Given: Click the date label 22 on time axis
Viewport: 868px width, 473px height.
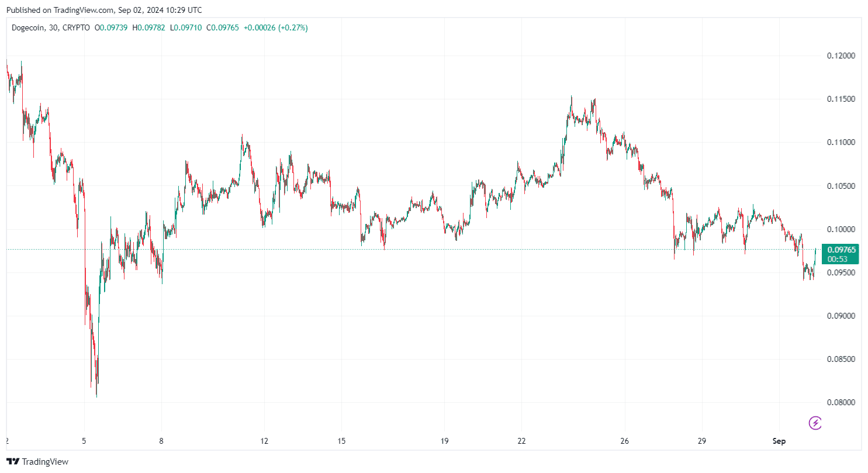Looking at the screenshot, I should tap(522, 441).
